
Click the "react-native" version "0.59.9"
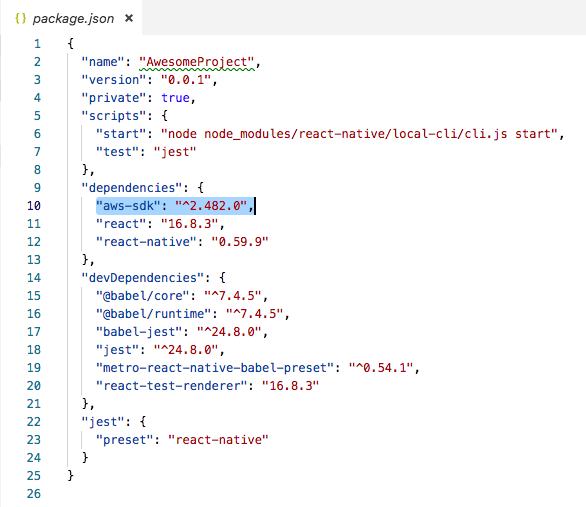[x=240, y=242]
